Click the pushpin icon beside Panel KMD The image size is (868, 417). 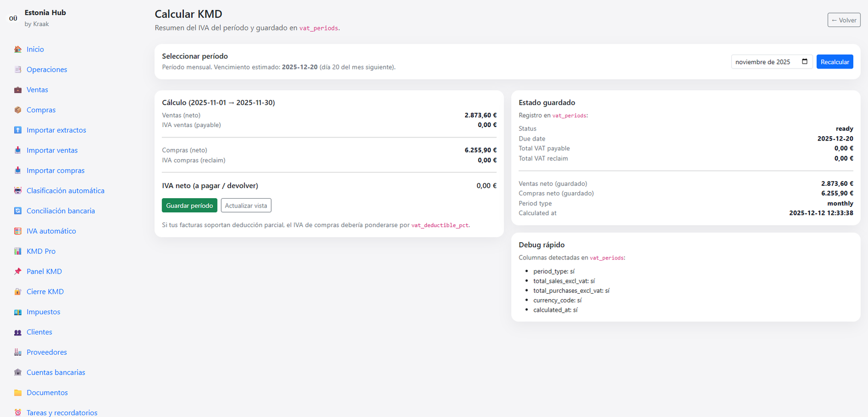point(18,271)
